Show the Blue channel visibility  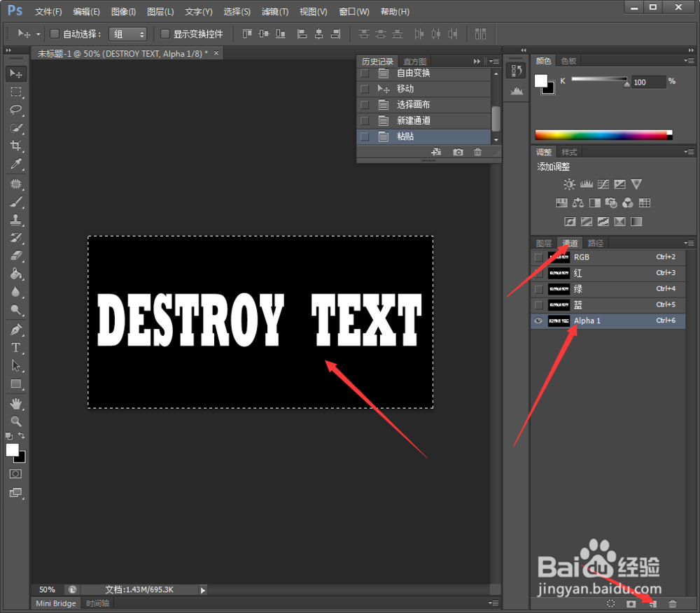point(538,305)
